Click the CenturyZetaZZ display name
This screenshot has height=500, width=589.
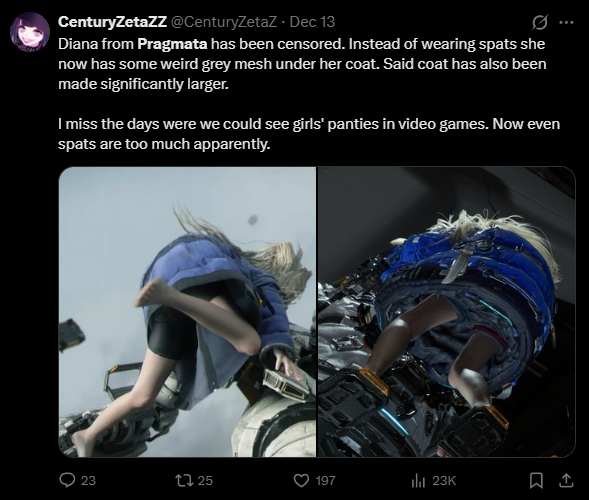click(112, 22)
